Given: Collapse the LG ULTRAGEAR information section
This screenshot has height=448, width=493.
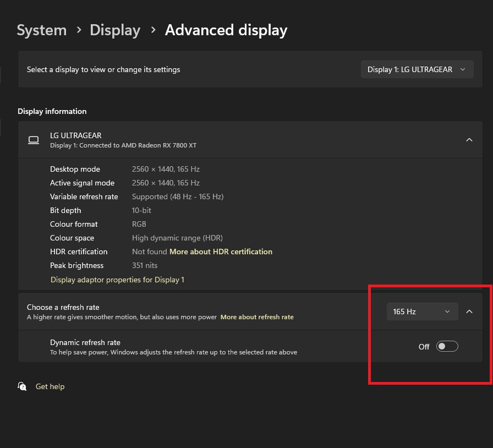Looking at the screenshot, I should coord(469,140).
